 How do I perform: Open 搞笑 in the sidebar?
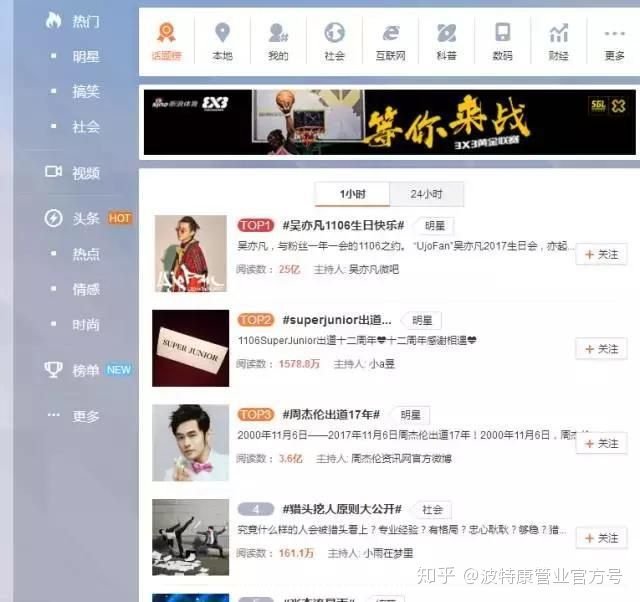pyautogui.click(x=86, y=91)
